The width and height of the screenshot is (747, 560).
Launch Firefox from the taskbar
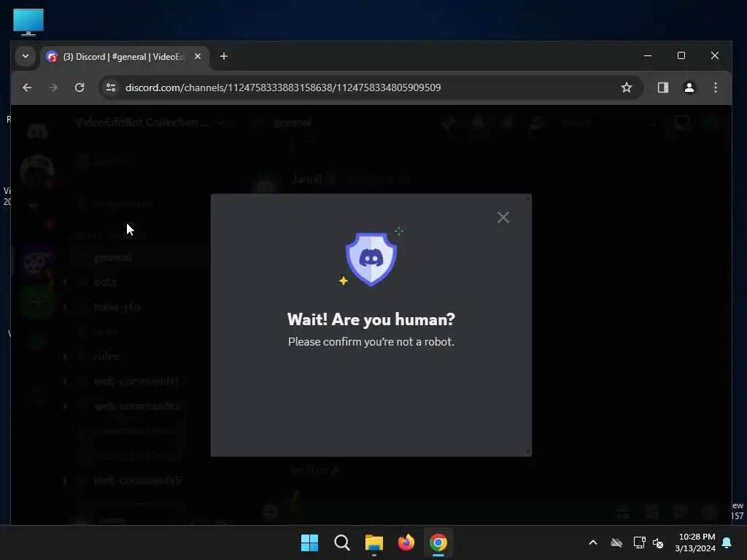point(406,542)
